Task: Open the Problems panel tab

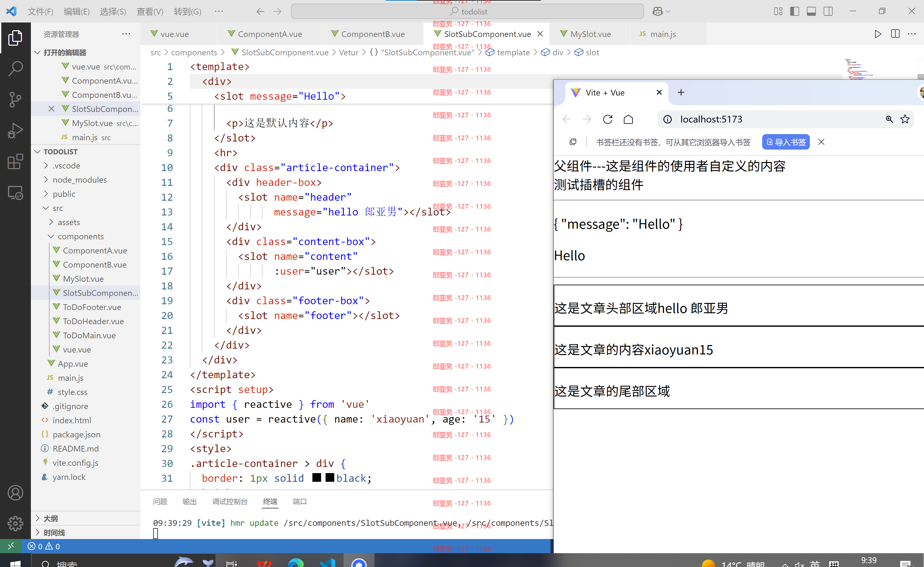Action: [160, 502]
